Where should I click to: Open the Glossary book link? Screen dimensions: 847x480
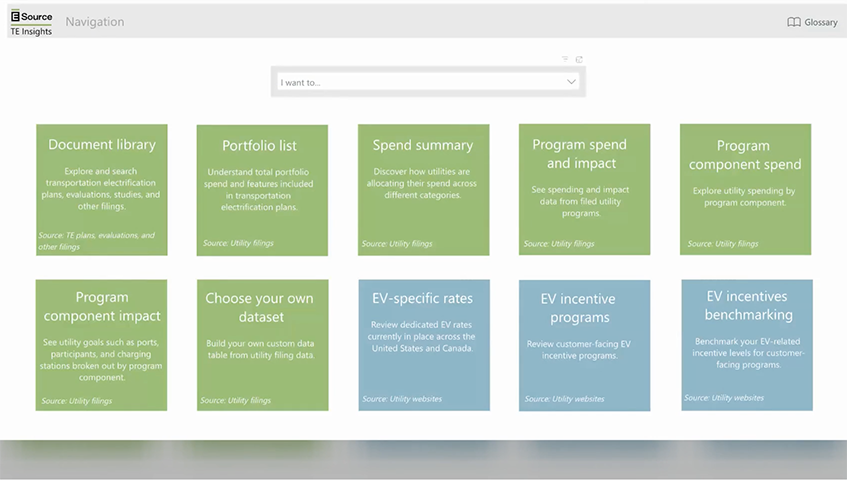coord(812,22)
